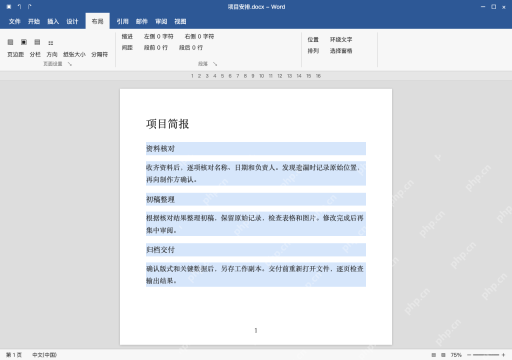Viewport: 512px width, 360px height.
Task: Switch to the first view icon left of 75%
Action: (x=434, y=355)
